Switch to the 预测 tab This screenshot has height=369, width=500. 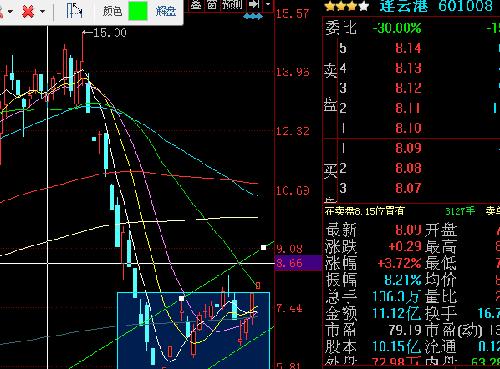(232, 5)
